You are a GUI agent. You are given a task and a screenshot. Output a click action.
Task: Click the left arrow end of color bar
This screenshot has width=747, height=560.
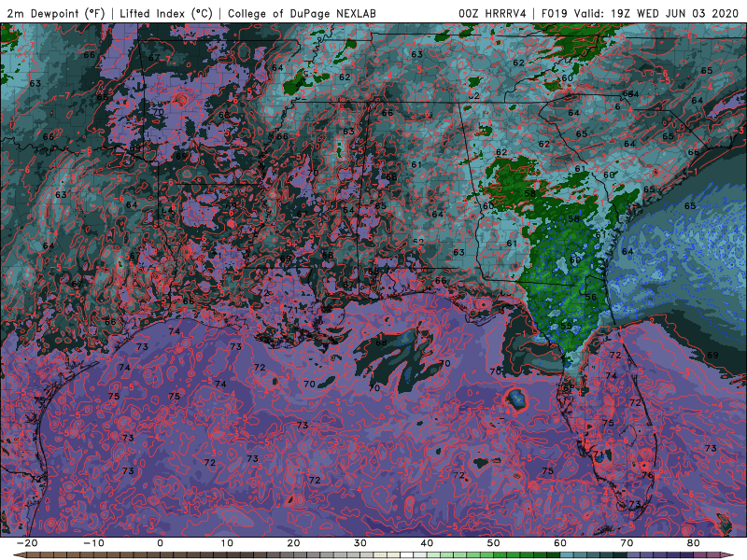click(20, 555)
